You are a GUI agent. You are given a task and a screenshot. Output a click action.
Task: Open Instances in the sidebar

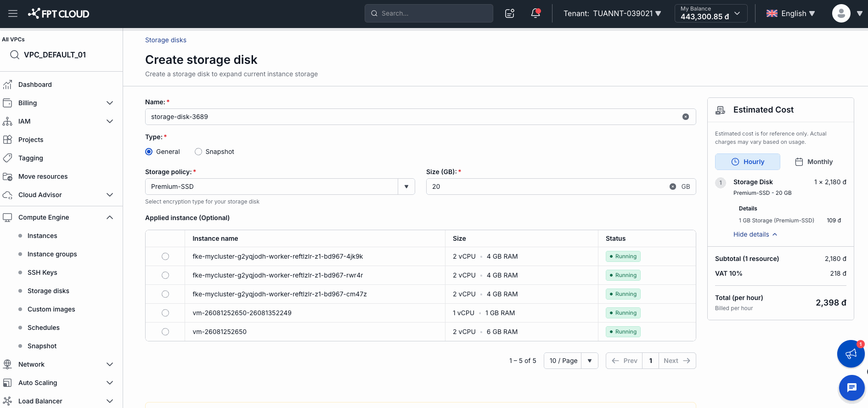click(x=42, y=236)
